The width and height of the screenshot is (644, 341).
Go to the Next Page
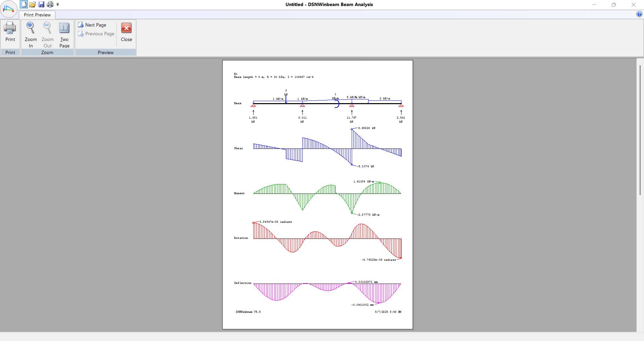coord(92,25)
